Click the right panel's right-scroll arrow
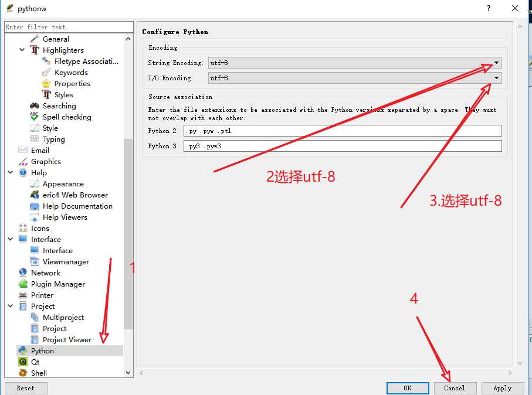 [x=510, y=373]
